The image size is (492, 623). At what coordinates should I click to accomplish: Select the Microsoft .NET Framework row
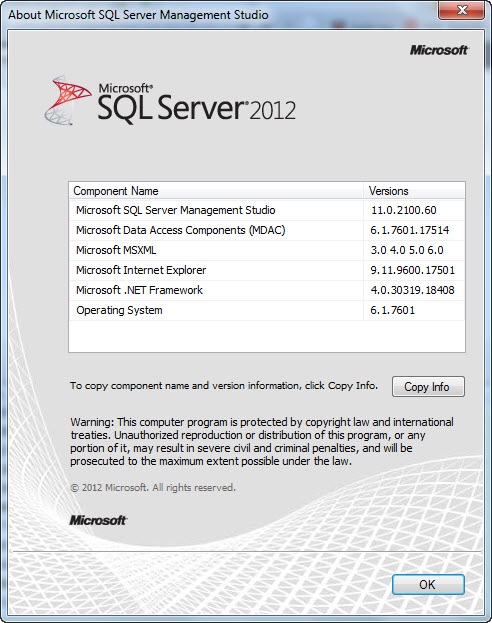pos(267,290)
